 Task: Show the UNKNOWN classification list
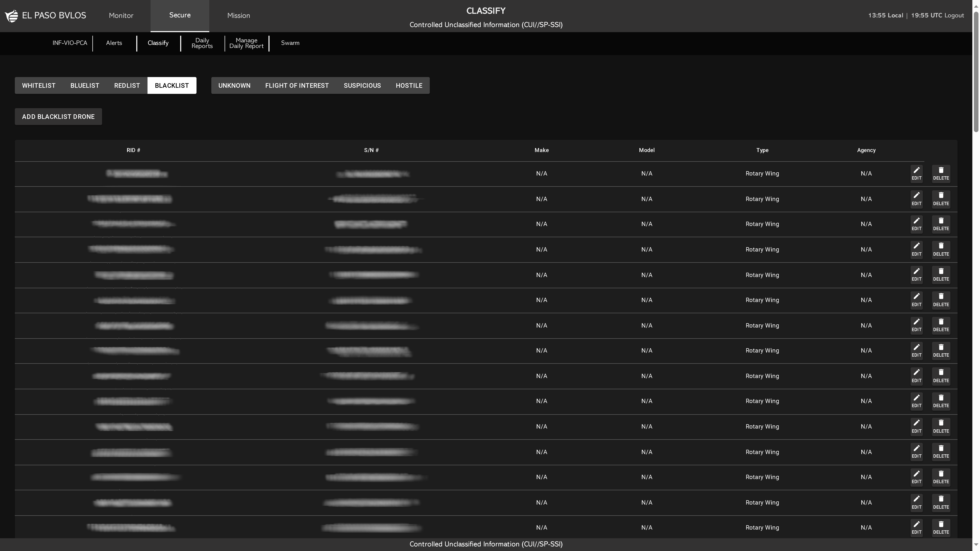click(x=234, y=86)
